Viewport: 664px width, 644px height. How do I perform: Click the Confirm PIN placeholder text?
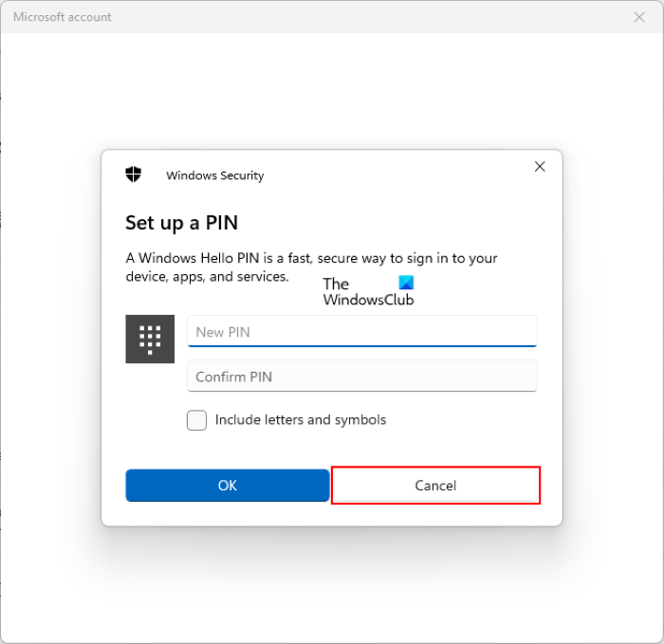(233, 377)
